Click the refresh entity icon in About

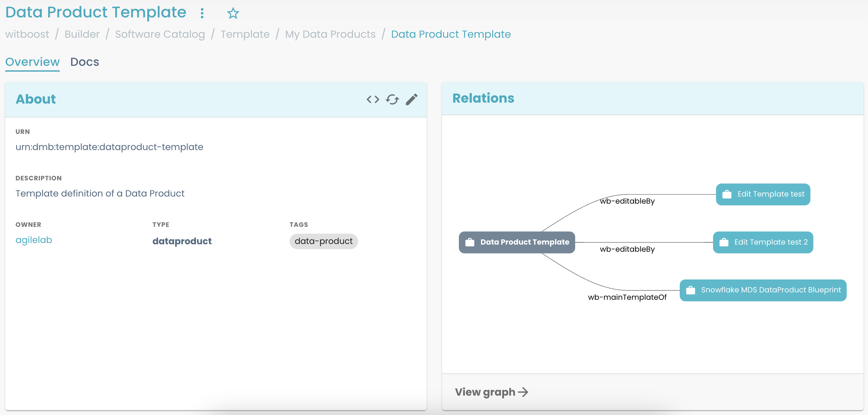[x=392, y=99]
